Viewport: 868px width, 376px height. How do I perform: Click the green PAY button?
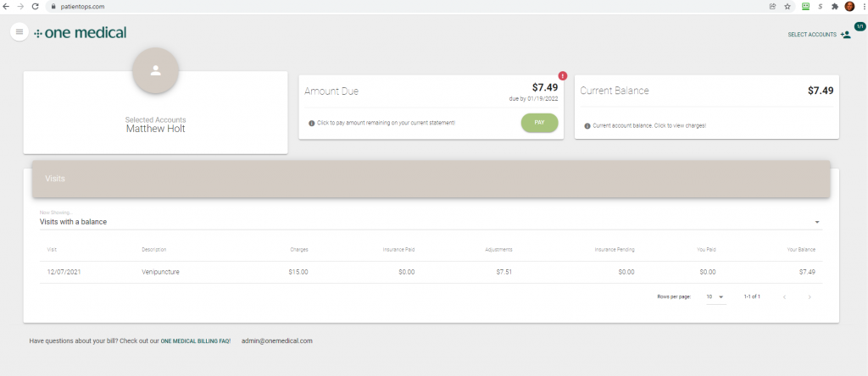click(539, 123)
